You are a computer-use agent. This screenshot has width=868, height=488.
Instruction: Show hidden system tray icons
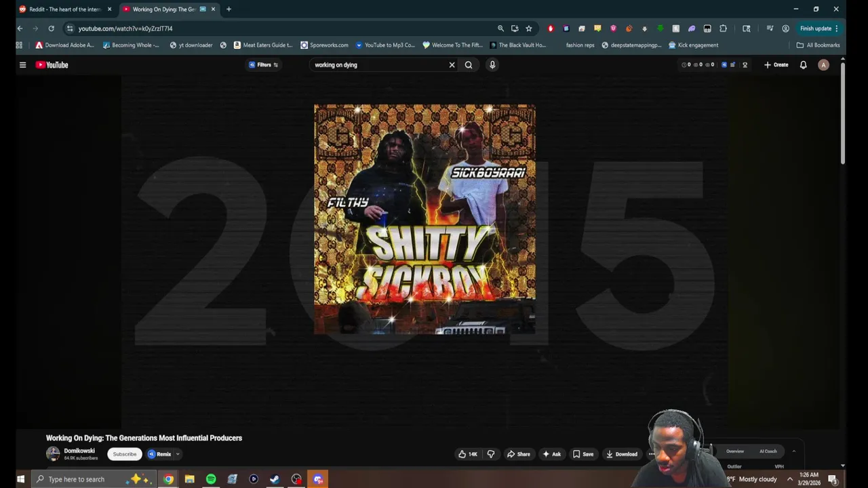(x=789, y=479)
